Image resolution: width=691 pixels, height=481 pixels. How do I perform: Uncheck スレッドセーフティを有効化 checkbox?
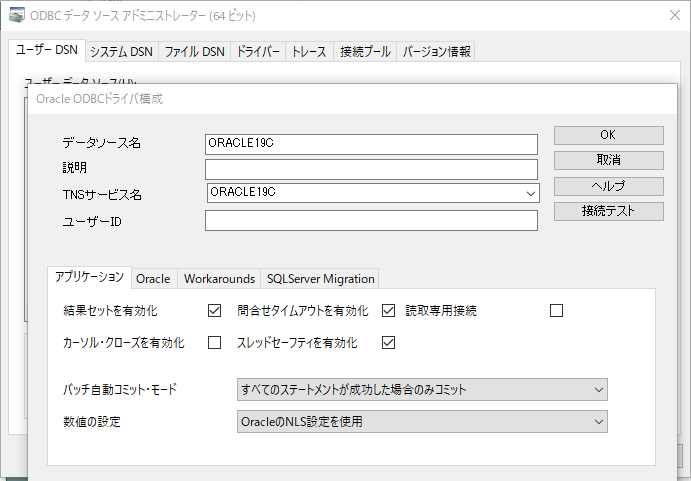(x=388, y=343)
